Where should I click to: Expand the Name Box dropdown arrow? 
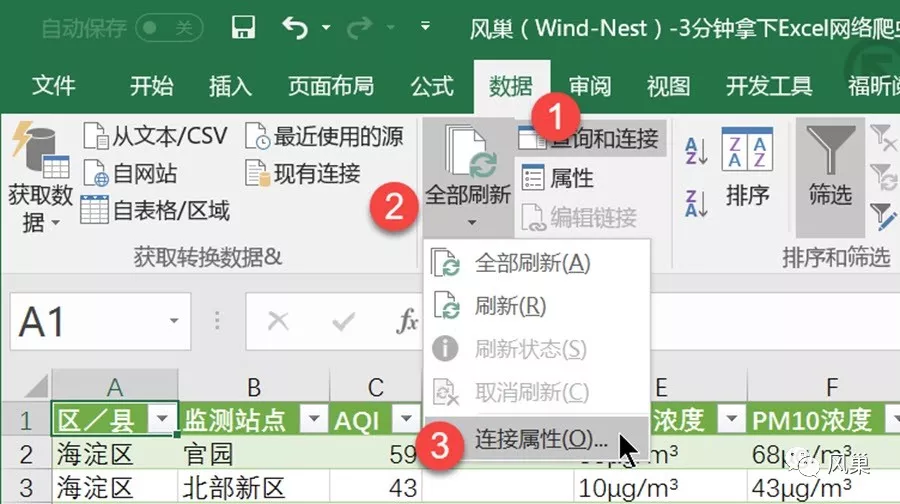coord(174,321)
